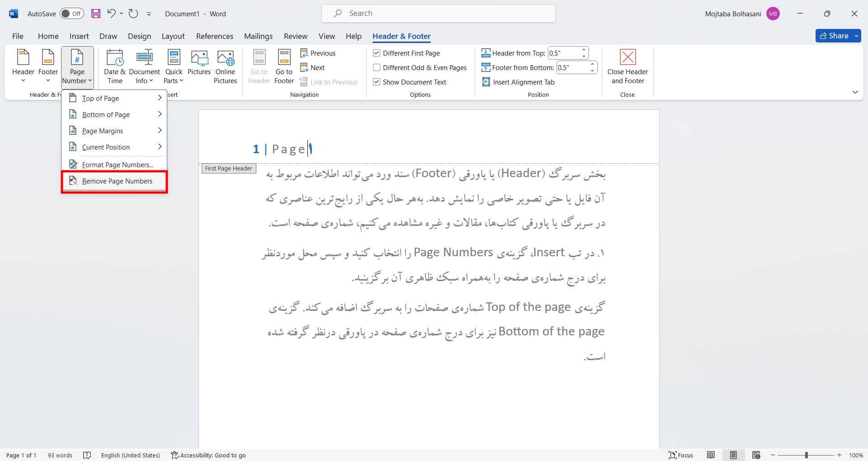
Task: Jump to Next header section
Action: (312, 68)
